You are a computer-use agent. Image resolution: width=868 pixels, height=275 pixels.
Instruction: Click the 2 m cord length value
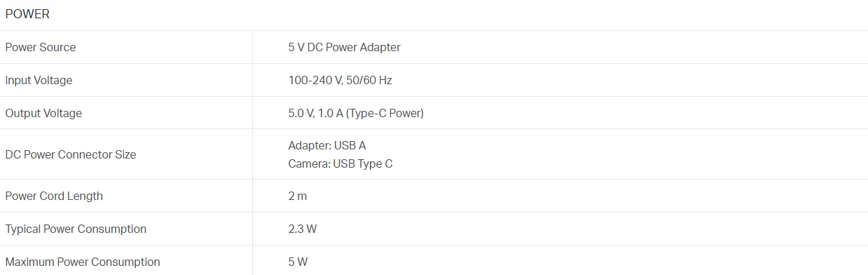pyautogui.click(x=298, y=196)
